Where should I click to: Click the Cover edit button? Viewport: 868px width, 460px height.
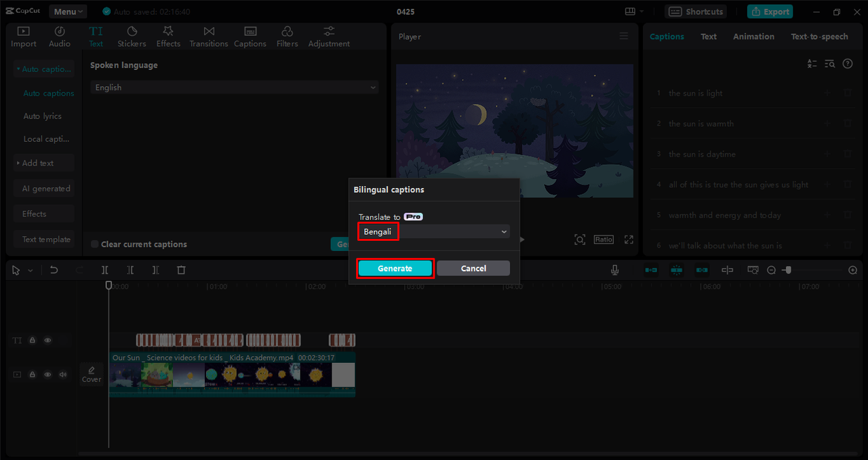pyautogui.click(x=92, y=374)
